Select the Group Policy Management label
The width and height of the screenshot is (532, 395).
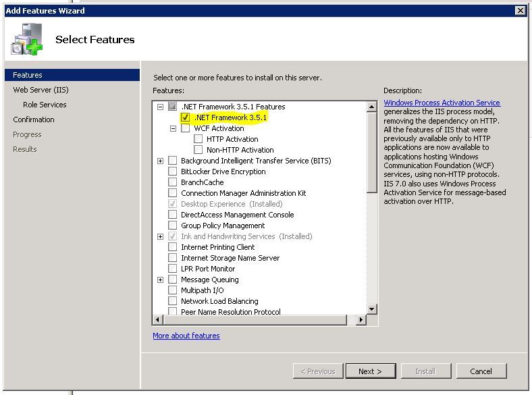223,226
